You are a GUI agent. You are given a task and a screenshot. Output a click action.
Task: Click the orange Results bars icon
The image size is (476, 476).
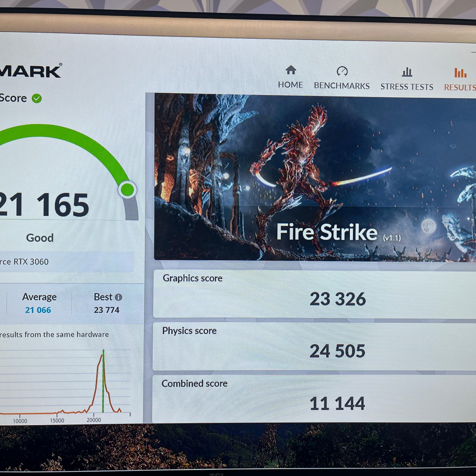coord(460,73)
